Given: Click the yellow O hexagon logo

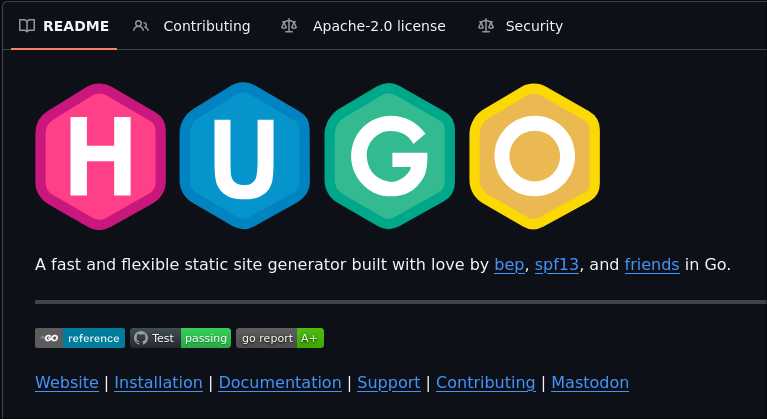Looking at the screenshot, I should (x=534, y=156).
